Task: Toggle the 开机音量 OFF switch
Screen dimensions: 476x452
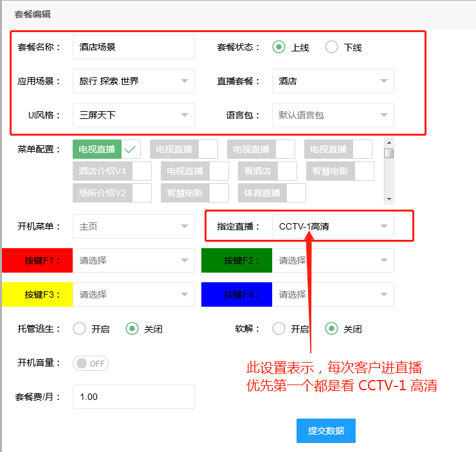Action: click(91, 363)
